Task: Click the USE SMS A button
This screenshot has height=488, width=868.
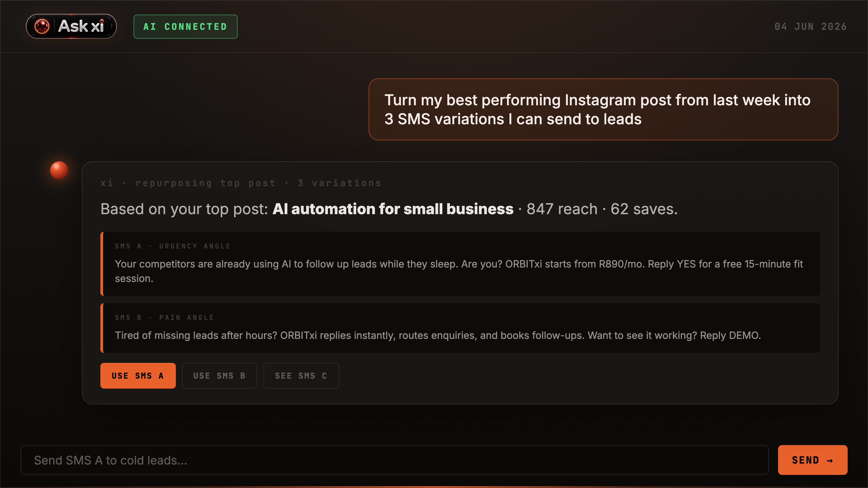Action: (138, 375)
